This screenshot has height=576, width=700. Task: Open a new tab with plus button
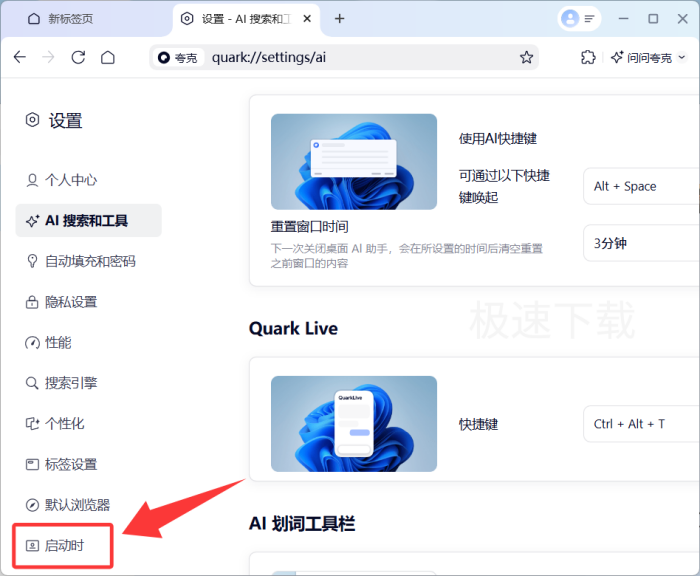[x=340, y=19]
